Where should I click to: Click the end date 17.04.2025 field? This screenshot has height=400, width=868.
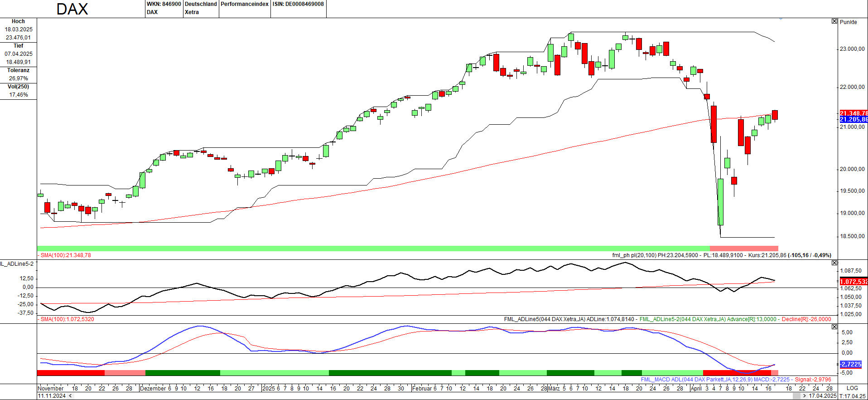pos(822,396)
